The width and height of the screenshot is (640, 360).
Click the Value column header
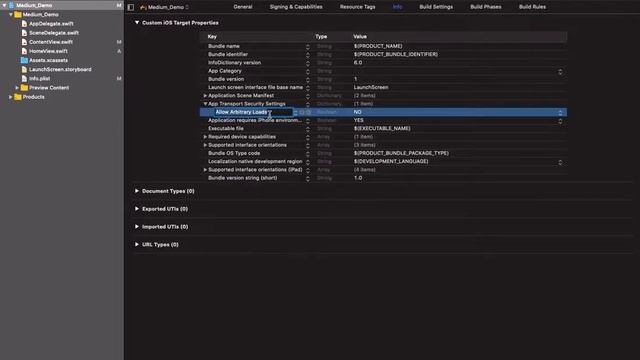pyautogui.click(x=360, y=37)
